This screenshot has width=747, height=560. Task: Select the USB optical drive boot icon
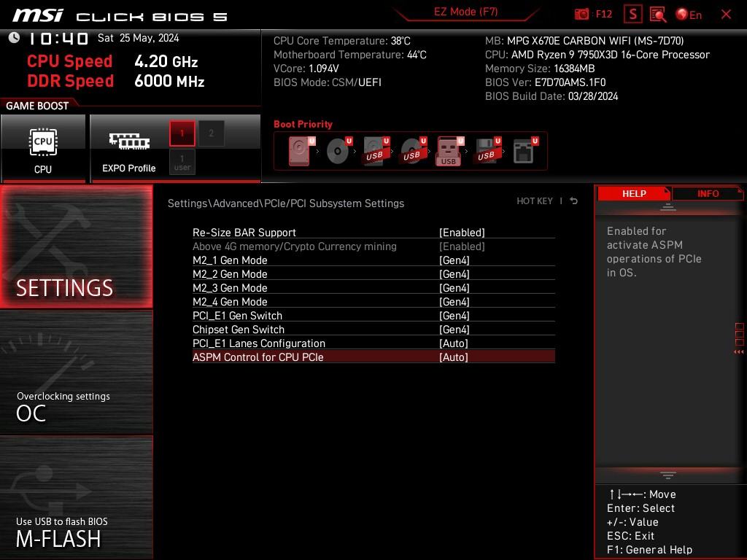tap(414, 150)
